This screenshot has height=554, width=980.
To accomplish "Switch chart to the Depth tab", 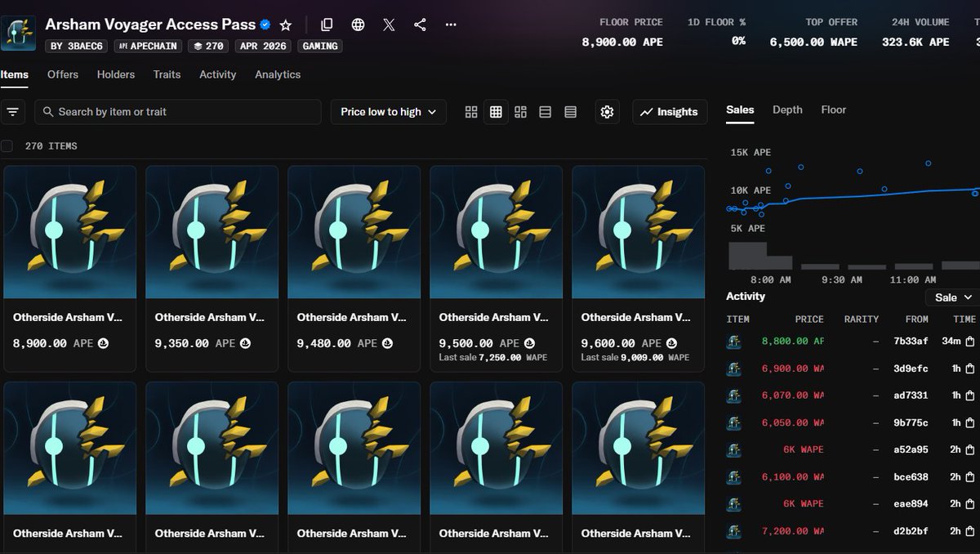I will pyautogui.click(x=787, y=109).
